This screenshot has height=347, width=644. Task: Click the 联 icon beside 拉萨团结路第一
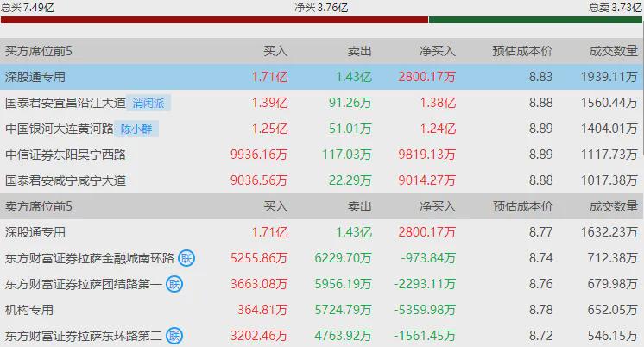point(174,284)
